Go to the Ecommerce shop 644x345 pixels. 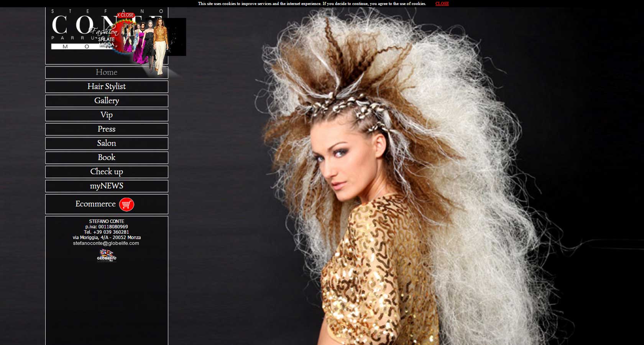point(107,204)
